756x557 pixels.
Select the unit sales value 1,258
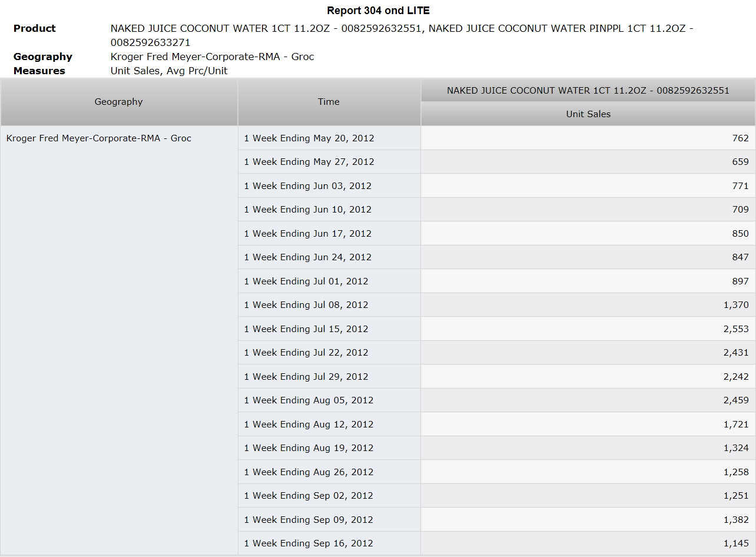click(588, 472)
